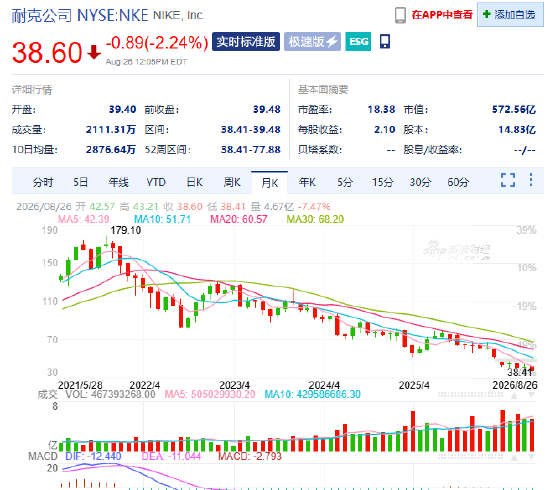Click the volume MA10: 429586686.30 label

pos(312,395)
